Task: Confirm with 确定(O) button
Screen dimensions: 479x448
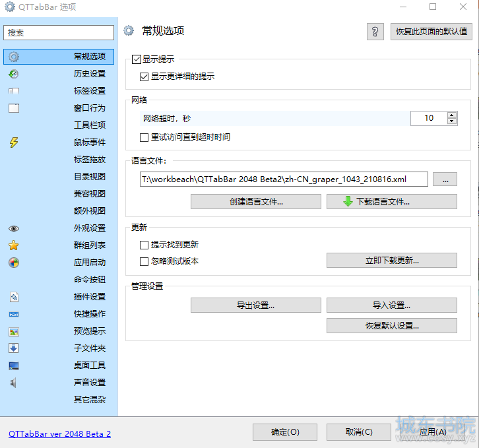Action: [285, 432]
